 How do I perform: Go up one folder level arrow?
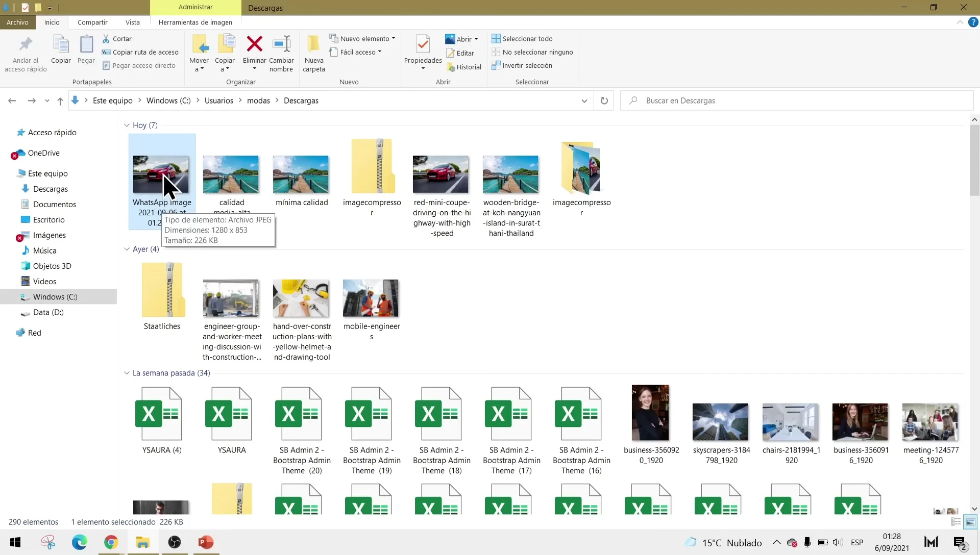click(x=60, y=101)
